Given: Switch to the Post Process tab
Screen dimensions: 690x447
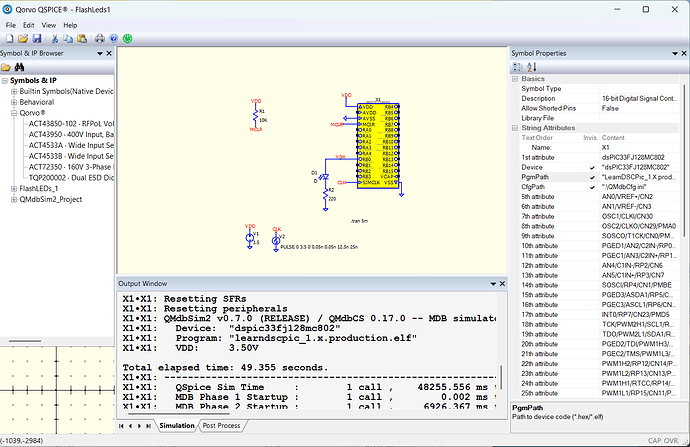Looking at the screenshot, I should 221,425.
